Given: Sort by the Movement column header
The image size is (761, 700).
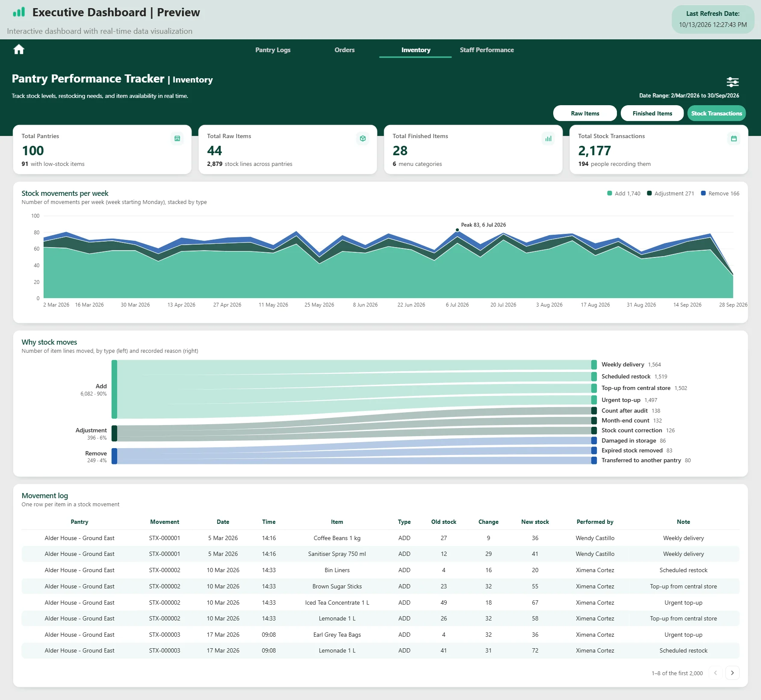Looking at the screenshot, I should 165,522.
